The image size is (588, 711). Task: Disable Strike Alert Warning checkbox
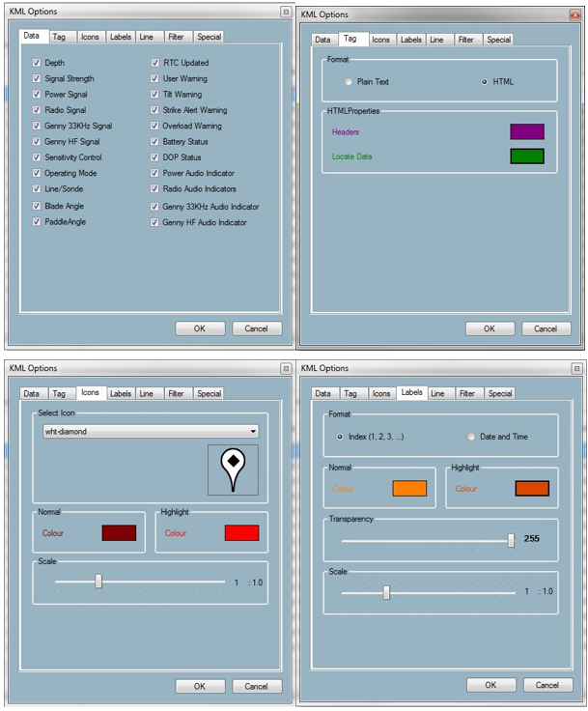click(x=154, y=110)
